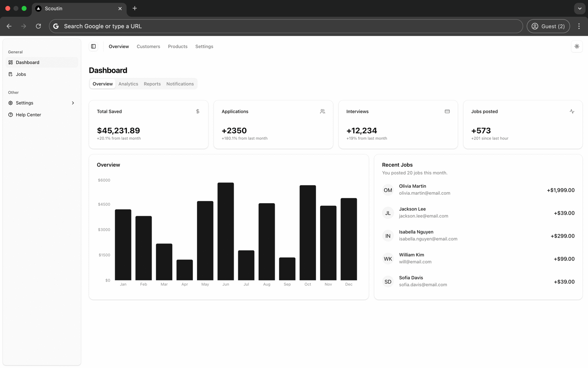This screenshot has height=368, width=588.
Task: Open Jobs in the sidebar
Action: coord(42,74)
